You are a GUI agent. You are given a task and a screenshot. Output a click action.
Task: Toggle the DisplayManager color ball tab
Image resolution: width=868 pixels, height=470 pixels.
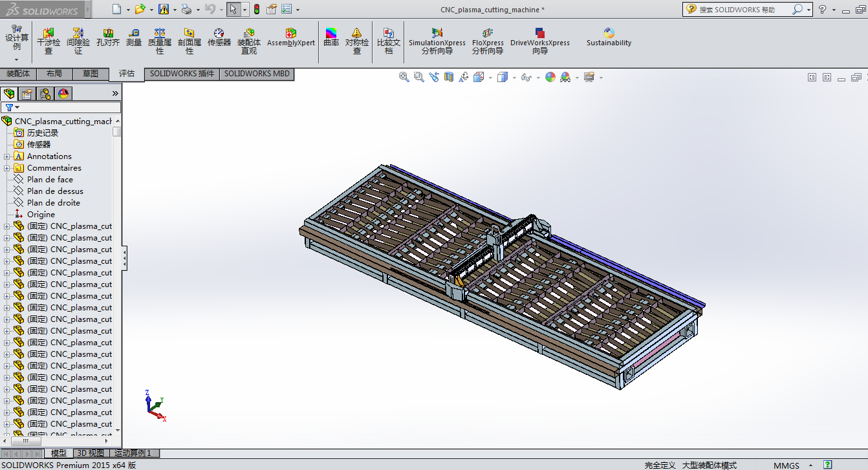(x=63, y=94)
